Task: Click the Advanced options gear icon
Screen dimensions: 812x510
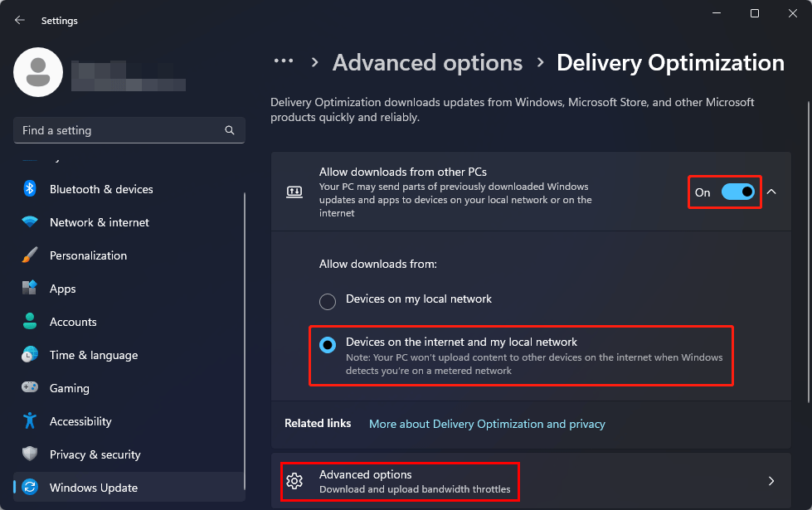Action: tap(294, 481)
